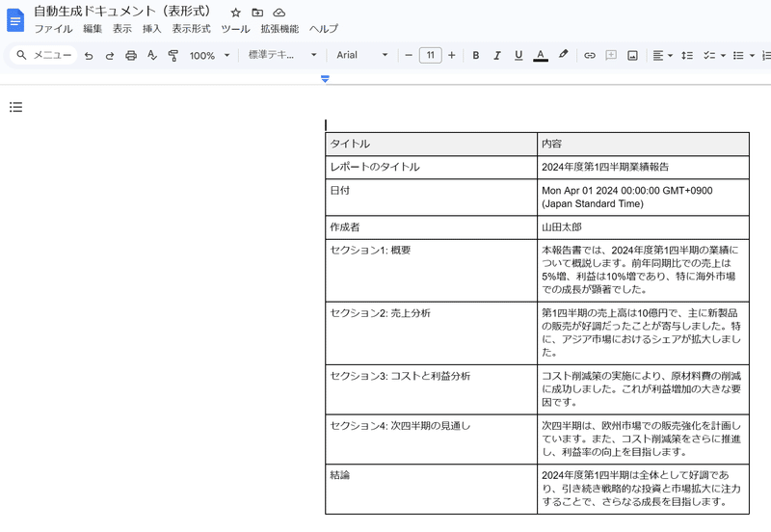Click the 作成者 cell
The width and height of the screenshot is (771, 532).
pyautogui.click(x=431, y=227)
